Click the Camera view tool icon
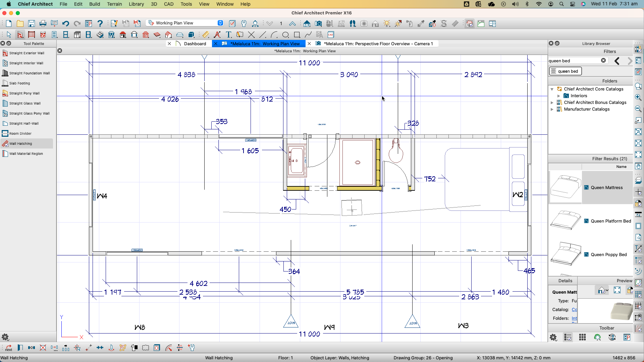Viewport: 644px width, 362px height. 318,23
